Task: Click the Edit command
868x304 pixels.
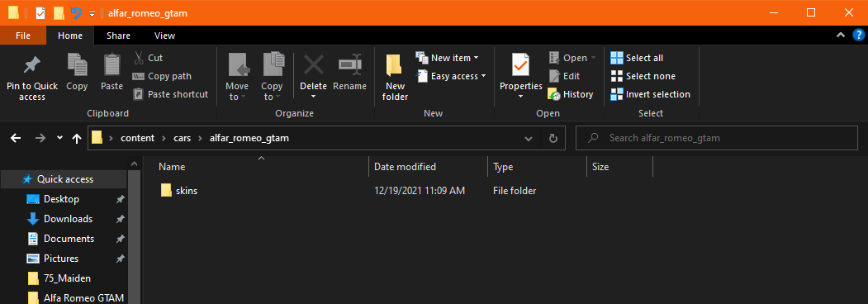Action: coord(564,76)
